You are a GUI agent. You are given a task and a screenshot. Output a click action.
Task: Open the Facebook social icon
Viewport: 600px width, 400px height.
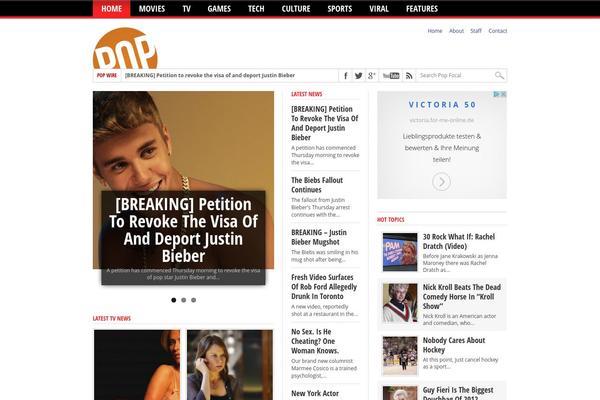(346, 75)
